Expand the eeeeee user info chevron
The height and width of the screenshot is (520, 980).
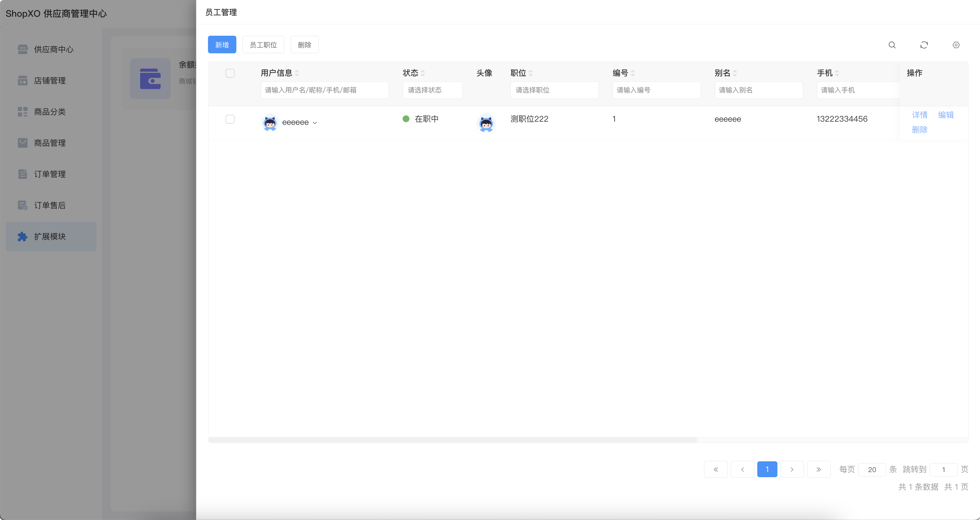click(x=315, y=123)
